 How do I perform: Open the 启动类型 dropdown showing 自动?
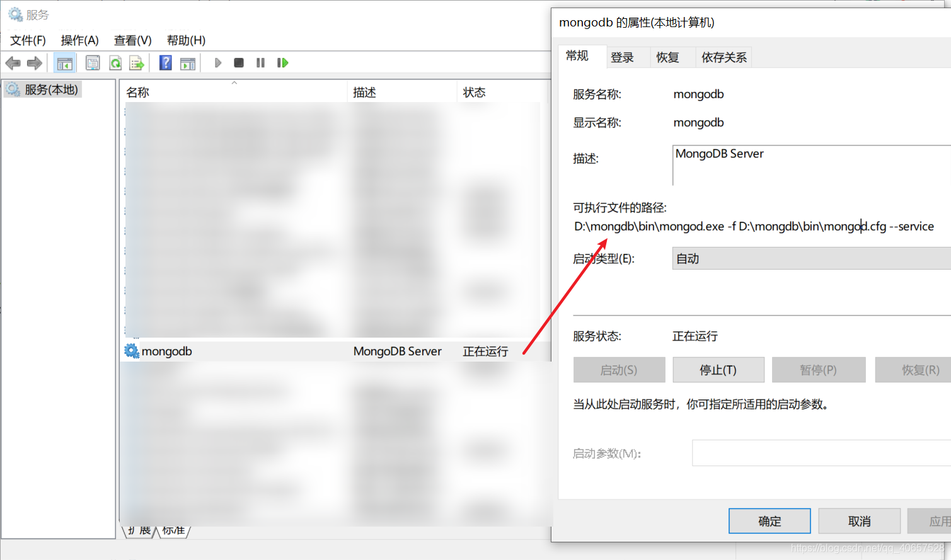point(812,258)
